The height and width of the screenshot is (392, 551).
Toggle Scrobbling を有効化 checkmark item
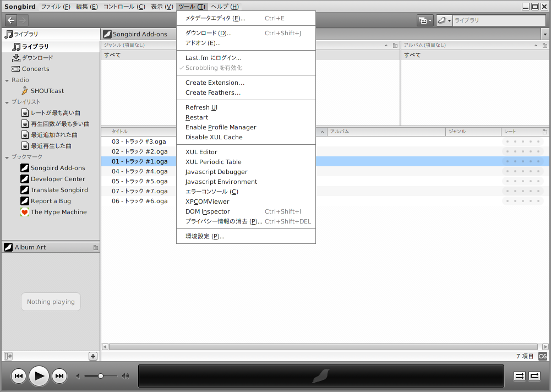pyautogui.click(x=214, y=68)
